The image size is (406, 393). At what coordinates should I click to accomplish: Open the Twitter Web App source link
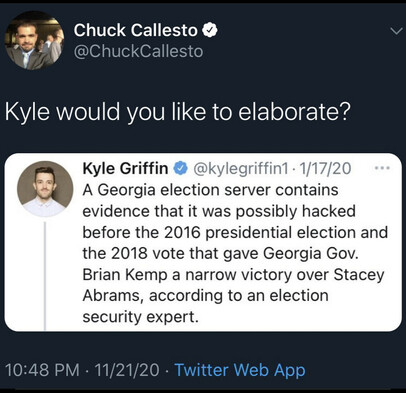tap(240, 370)
